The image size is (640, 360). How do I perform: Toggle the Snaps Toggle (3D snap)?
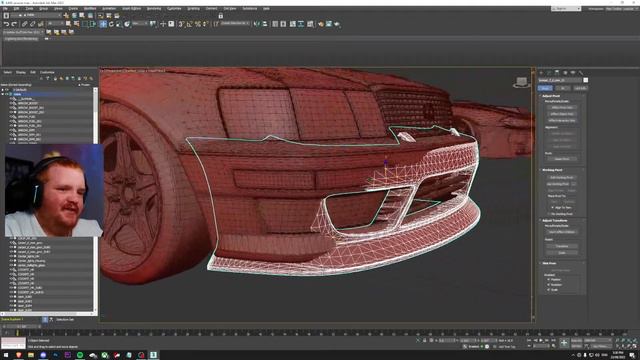pos(181,24)
